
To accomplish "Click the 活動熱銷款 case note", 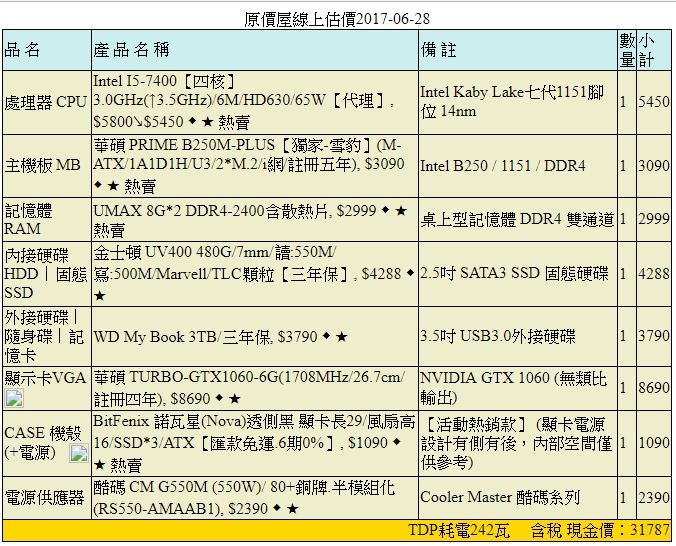I will pos(516,443).
